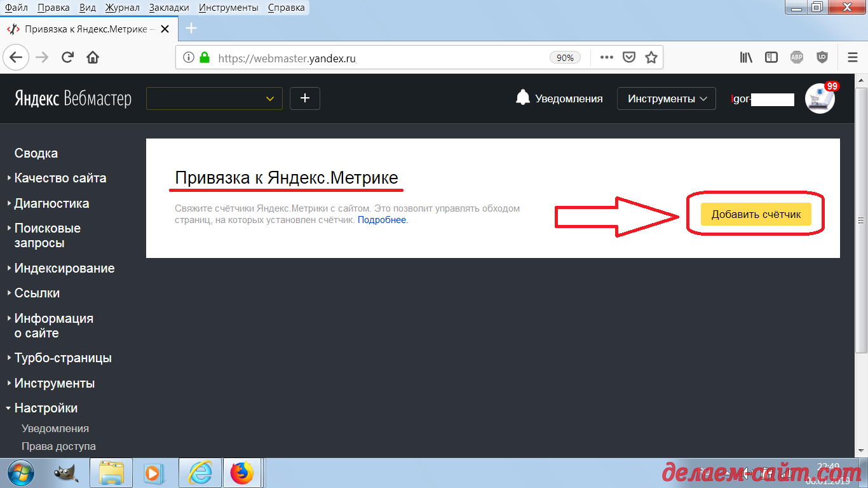Viewport: 868px width, 488px height.
Task: Open Уведомления under Настройки
Action: point(55,428)
